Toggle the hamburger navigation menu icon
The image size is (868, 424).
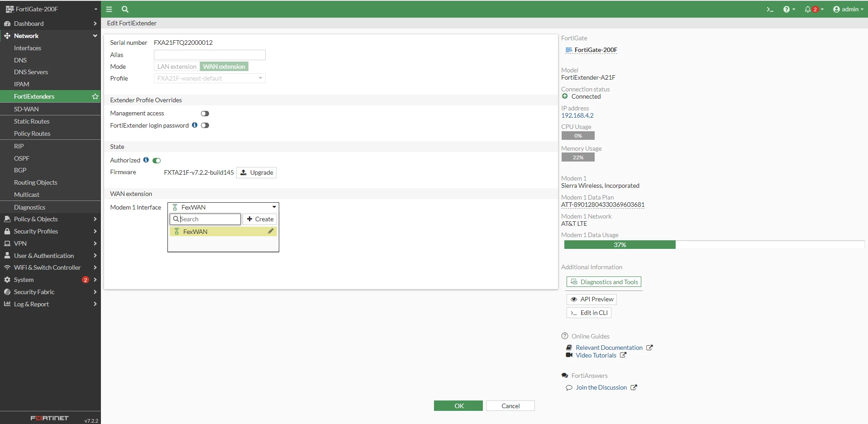[109, 9]
